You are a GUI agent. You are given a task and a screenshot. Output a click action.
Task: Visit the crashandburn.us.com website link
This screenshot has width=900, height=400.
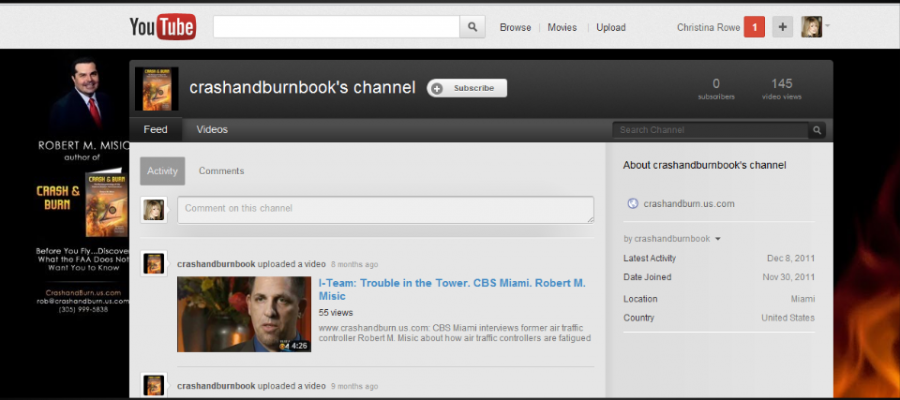(x=689, y=204)
